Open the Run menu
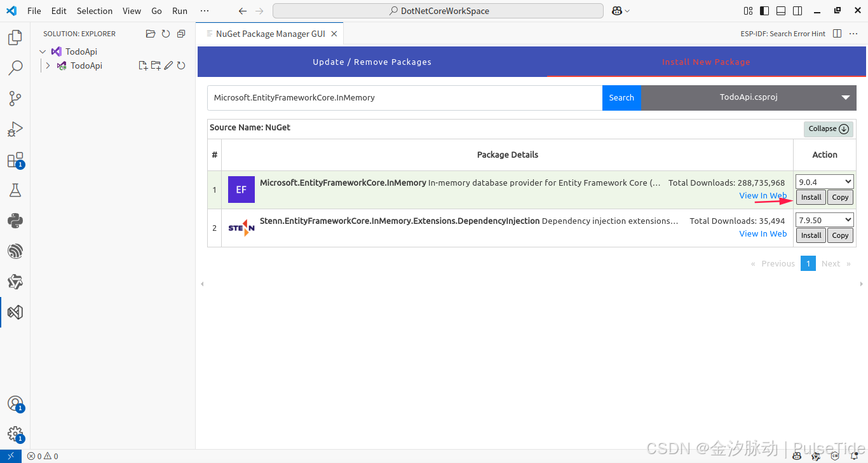This screenshot has width=868, height=463. [x=180, y=11]
